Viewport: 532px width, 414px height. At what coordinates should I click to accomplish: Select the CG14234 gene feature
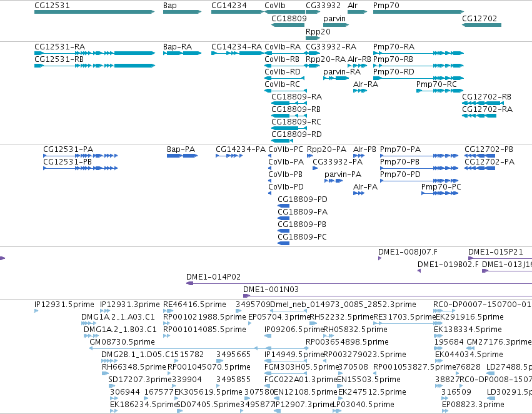click(x=237, y=12)
